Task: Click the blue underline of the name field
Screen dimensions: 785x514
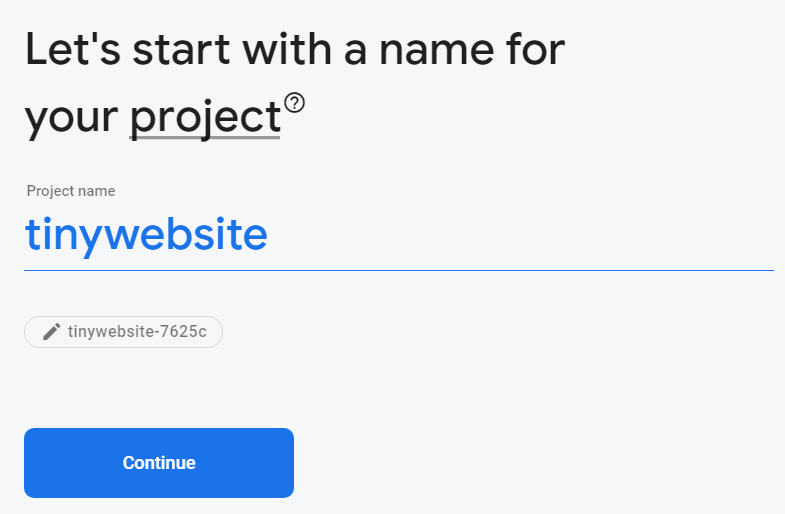Action: point(399,270)
